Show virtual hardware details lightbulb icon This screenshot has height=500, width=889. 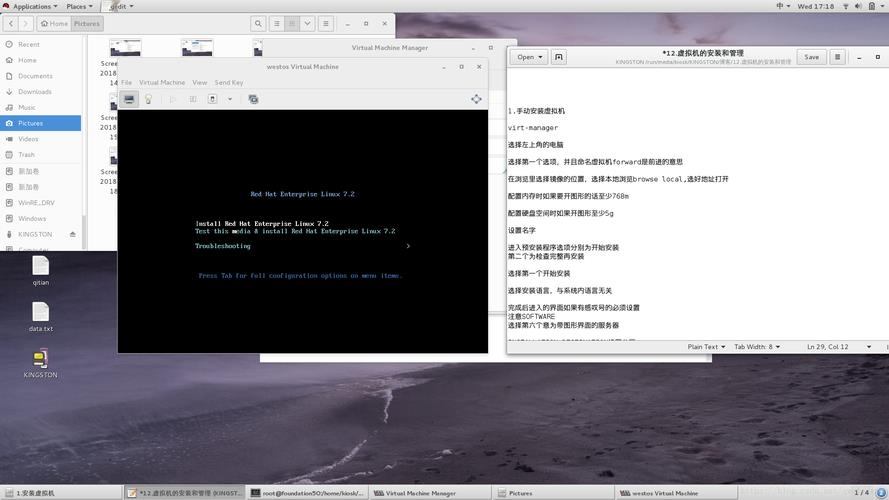(x=149, y=99)
